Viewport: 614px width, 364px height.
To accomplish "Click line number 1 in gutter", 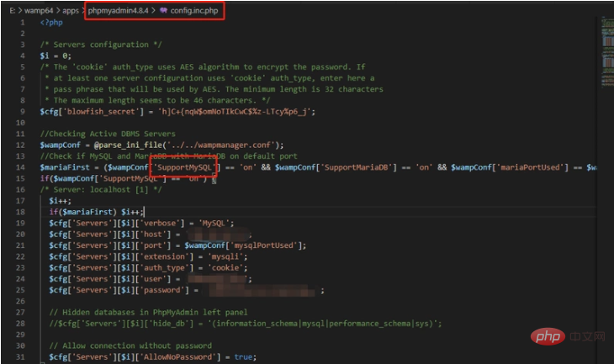I will tap(23, 23).
